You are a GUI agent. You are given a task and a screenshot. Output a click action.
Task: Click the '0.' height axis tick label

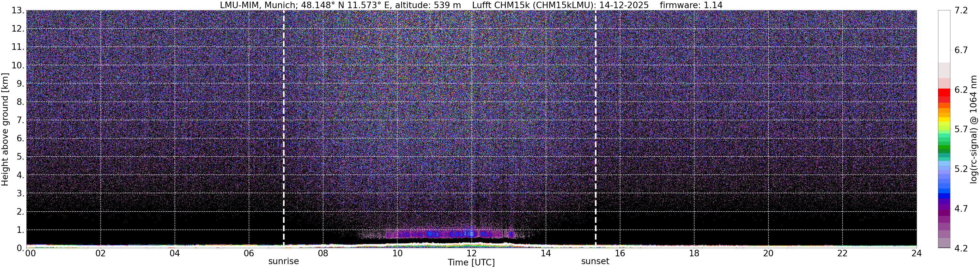coord(20,248)
